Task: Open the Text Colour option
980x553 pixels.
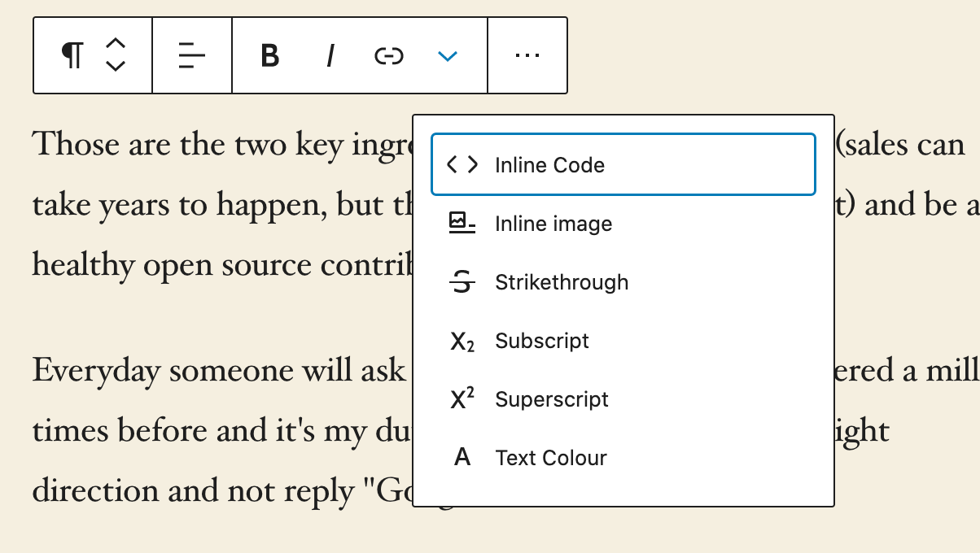Action: (x=623, y=458)
